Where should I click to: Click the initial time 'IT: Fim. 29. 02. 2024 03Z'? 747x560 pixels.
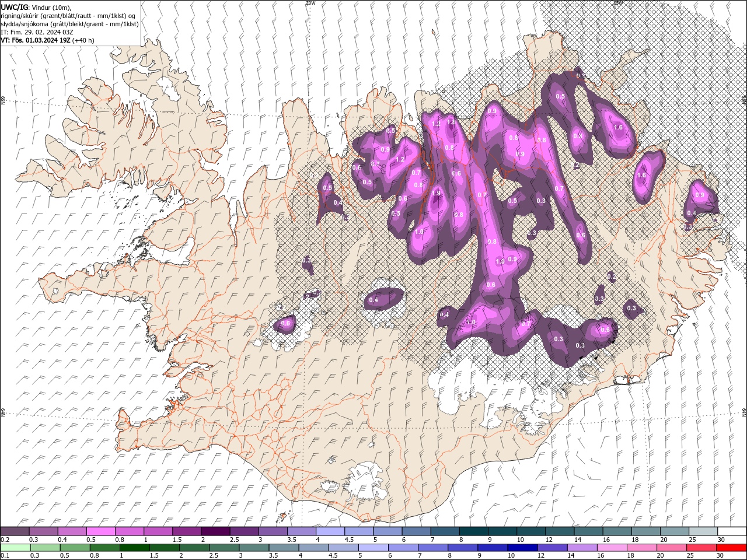click(37, 32)
